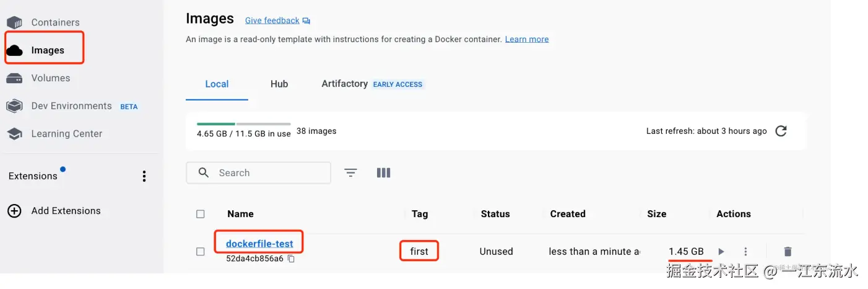The height and width of the screenshot is (289, 868).
Task: Run the dockerfile-test image
Action: tap(721, 251)
